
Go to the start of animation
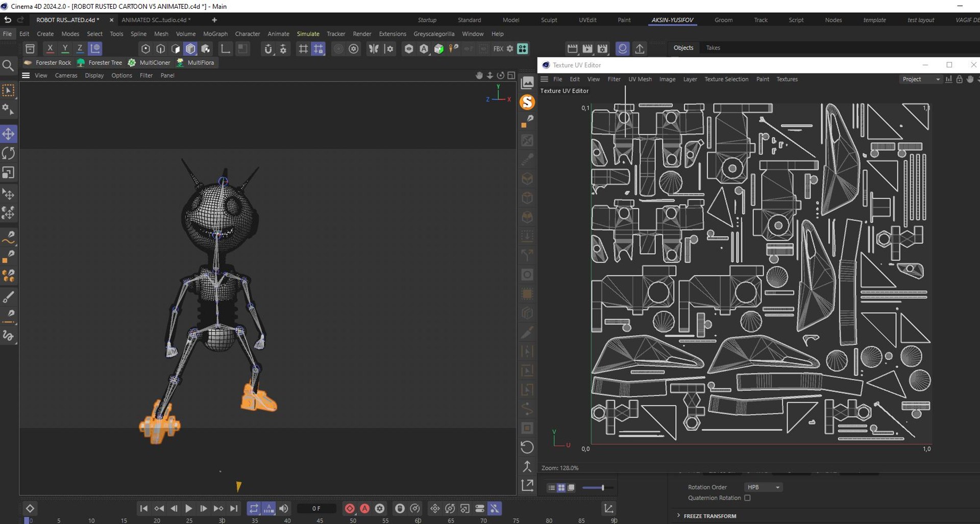144,509
